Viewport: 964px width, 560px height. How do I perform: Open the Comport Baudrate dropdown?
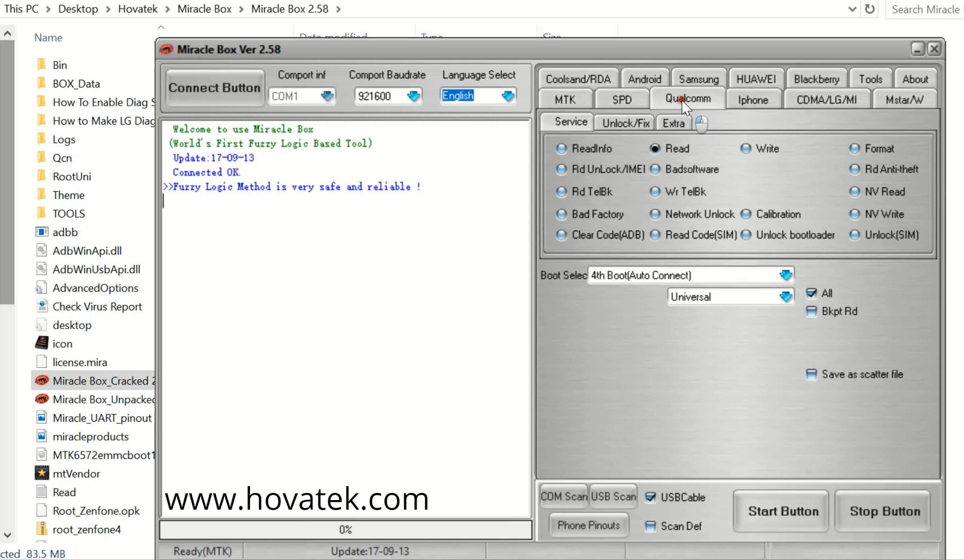tap(413, 96)
